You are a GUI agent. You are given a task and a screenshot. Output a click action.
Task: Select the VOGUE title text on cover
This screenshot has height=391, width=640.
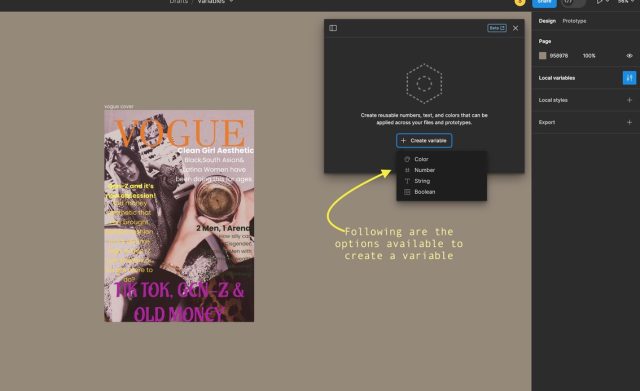point(180,133)
